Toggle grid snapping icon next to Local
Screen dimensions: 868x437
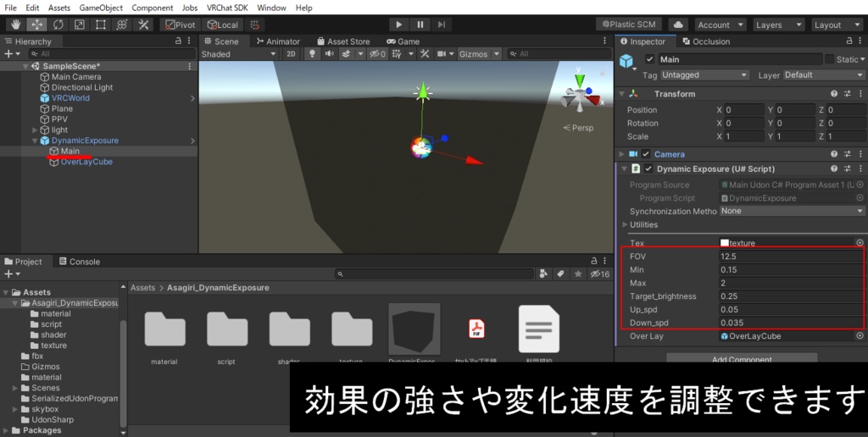tap(254, 25)
